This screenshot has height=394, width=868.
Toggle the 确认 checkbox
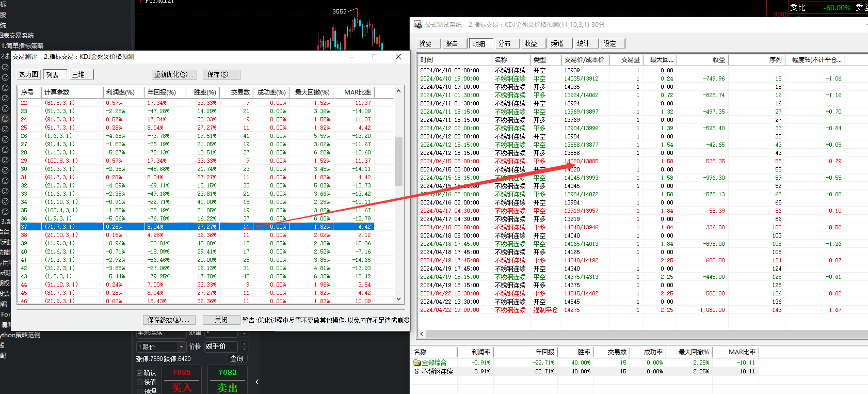140,373
